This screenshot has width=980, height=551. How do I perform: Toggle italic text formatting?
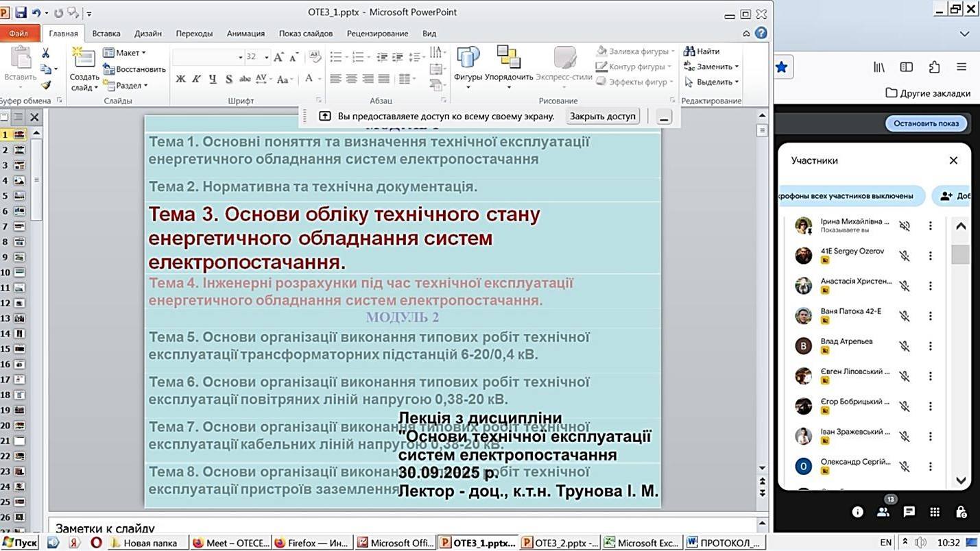tap(196, 79)
